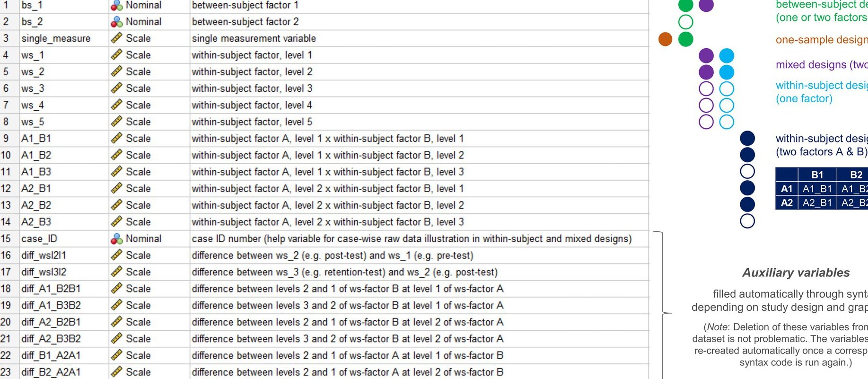
Task: Click the Scale ruler icon for A1_B1 variable
Action: pos(116,139)
